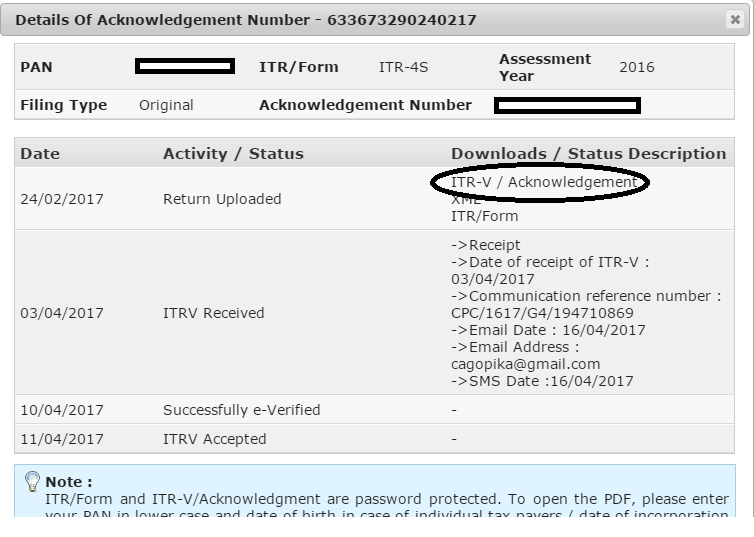Click the redacted Acknowledgement Number box

pos(567,105)
